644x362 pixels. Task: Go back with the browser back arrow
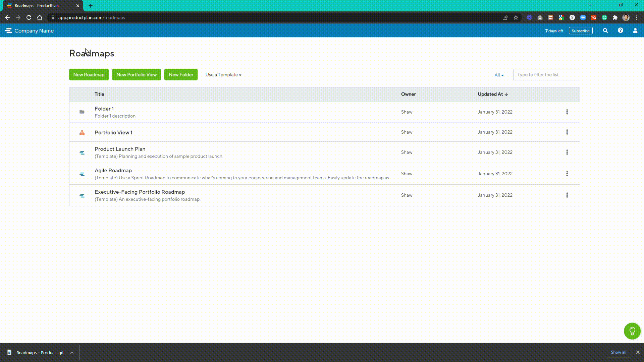pos(7,17)
